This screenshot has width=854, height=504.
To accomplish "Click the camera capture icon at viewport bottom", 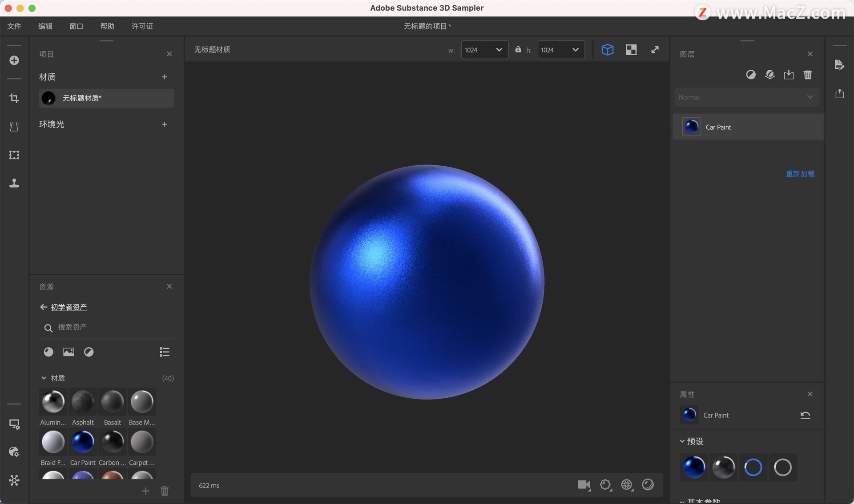I will point(584,485).
